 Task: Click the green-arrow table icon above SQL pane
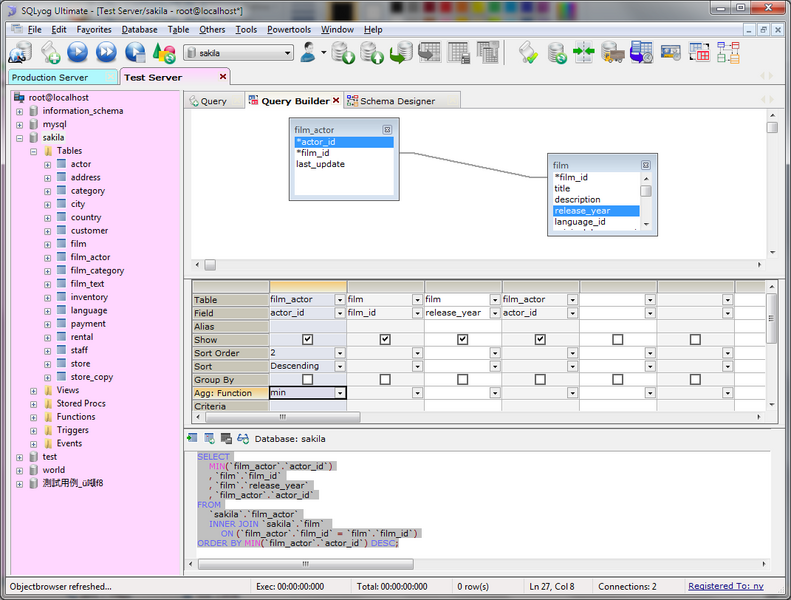tap(192, 438)
